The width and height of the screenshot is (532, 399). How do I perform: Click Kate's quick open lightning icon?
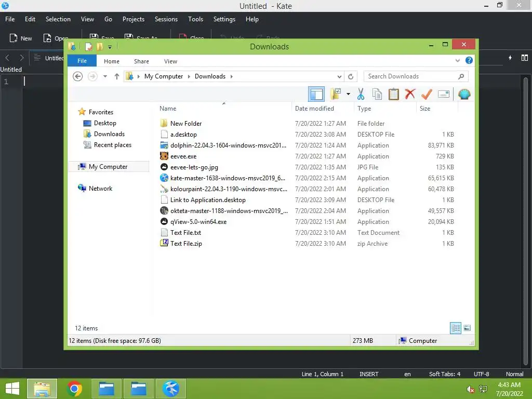point(510,58)
